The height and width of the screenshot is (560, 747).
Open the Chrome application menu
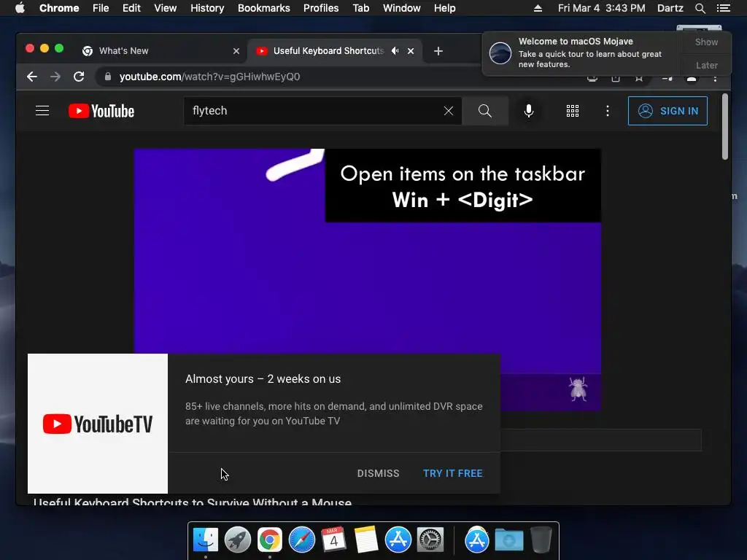pos(59,8)
